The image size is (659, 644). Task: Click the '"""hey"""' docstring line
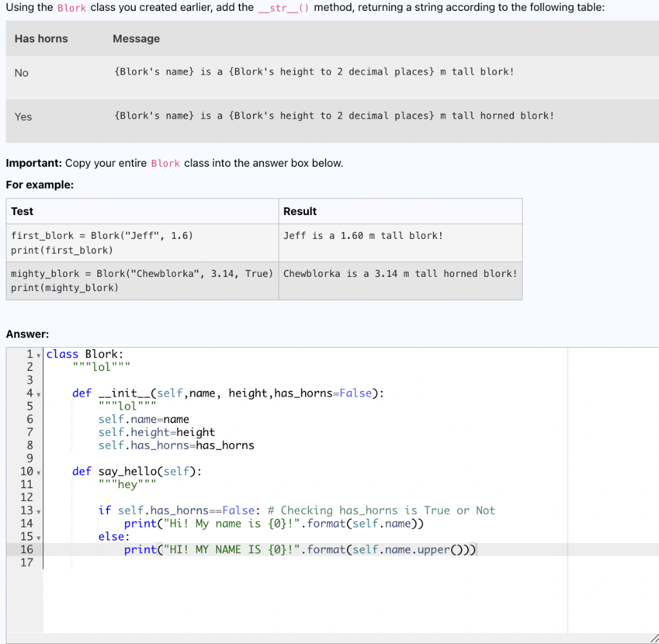pos(127,484)
